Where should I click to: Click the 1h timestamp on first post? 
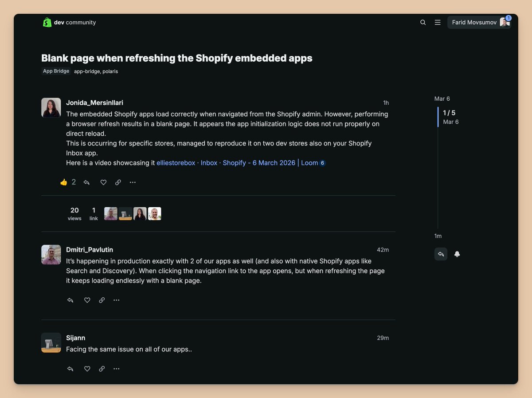386,103
